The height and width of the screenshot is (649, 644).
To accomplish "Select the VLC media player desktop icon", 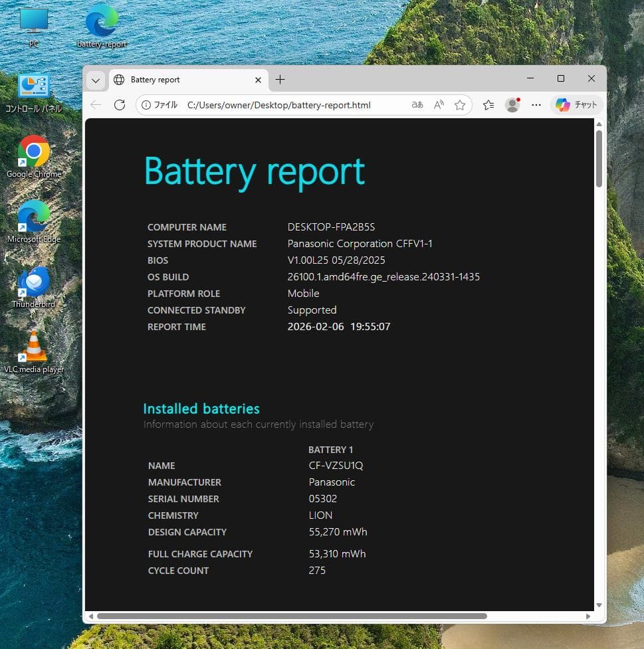I will [x=34, y=347].
